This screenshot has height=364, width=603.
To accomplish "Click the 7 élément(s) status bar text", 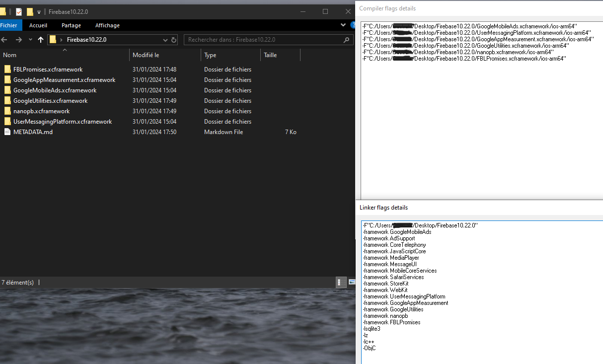I will tap(18, 282).
